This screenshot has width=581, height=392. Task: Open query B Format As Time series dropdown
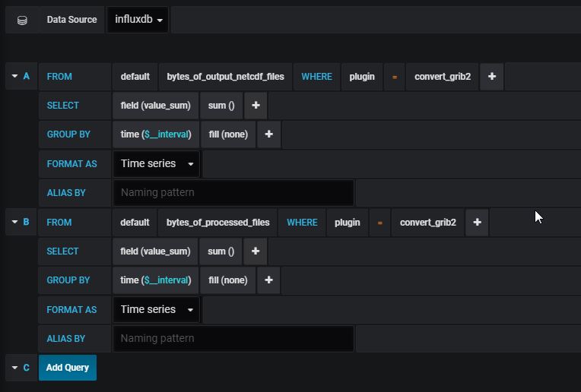pyautogui.click(x=157, y=310)
